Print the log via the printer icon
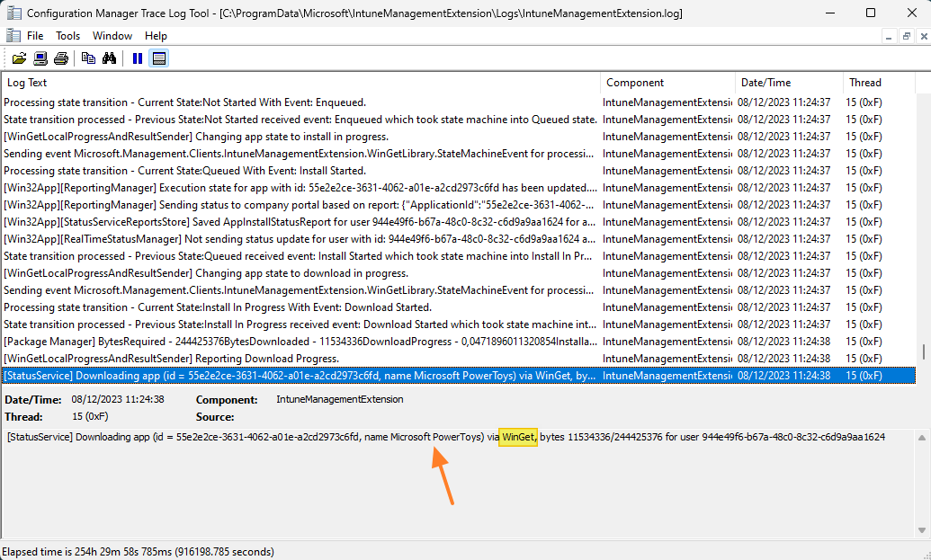Image resolution: width=931 pixels, height=560 pixels. (x=61, y=58)
